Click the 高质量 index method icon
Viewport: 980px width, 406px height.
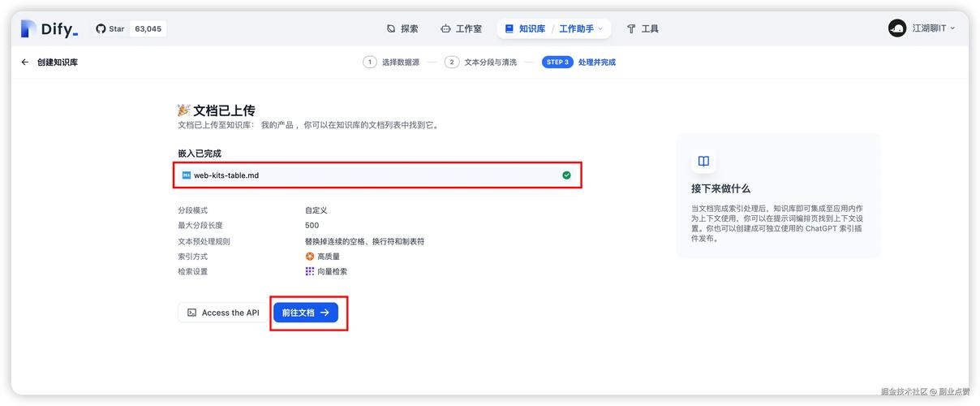[x=310, y=257]
